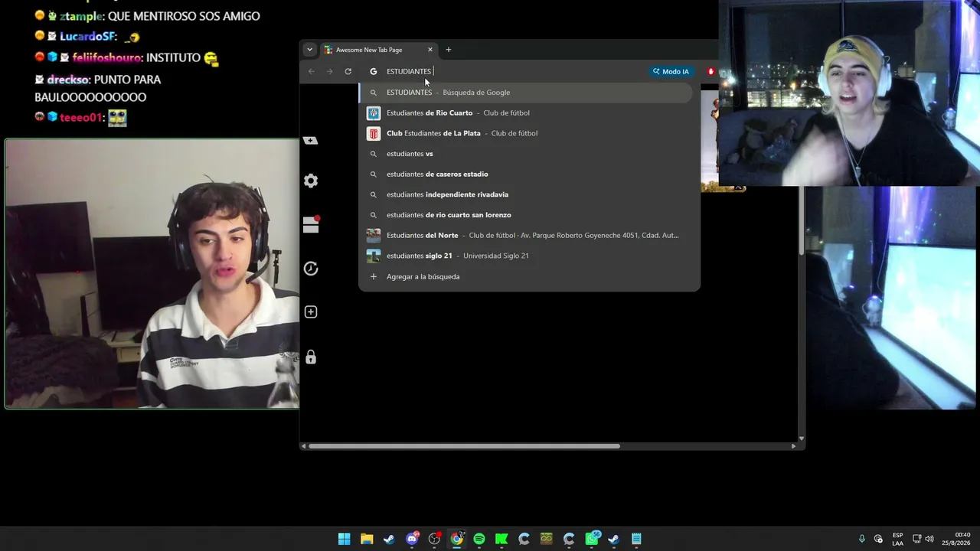The width and height of the screenshot is (980, 551).
Task: Click the username teeeo01 in chat
Action: (x=80, y=118)
